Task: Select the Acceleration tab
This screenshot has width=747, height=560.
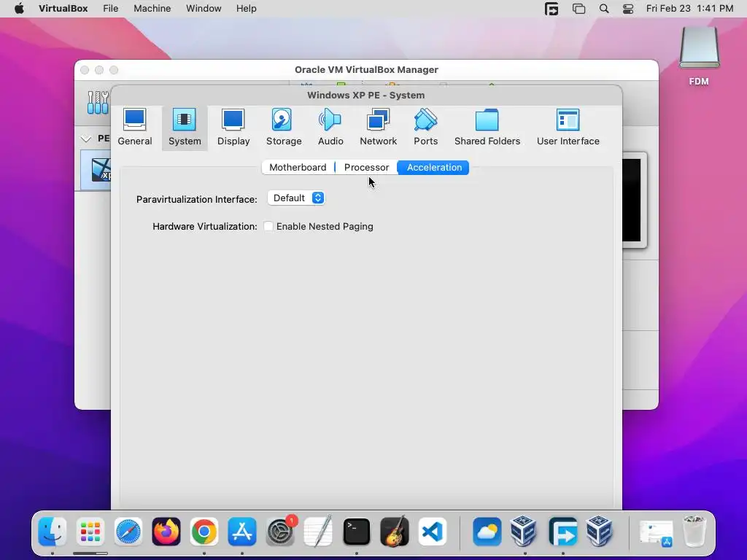Action: coord(434,168)
